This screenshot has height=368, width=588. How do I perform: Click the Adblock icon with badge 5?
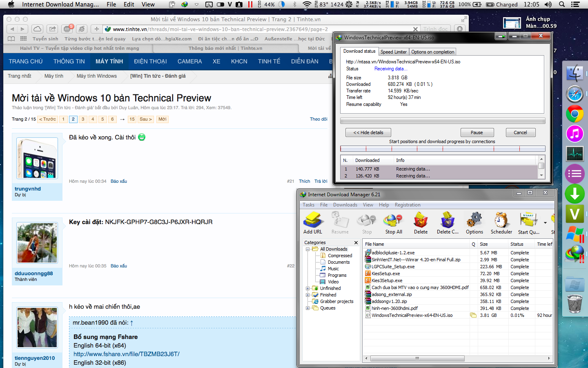tap(67, 29)
